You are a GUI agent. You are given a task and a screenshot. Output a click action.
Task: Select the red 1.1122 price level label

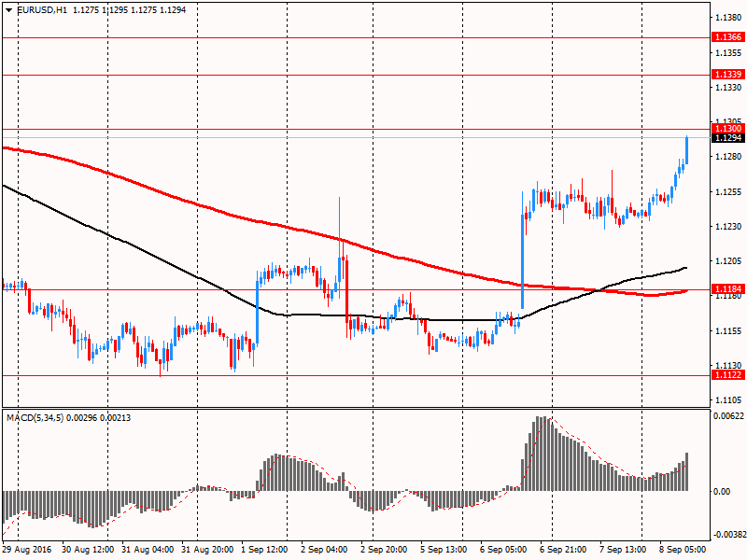tap(728, 375)
